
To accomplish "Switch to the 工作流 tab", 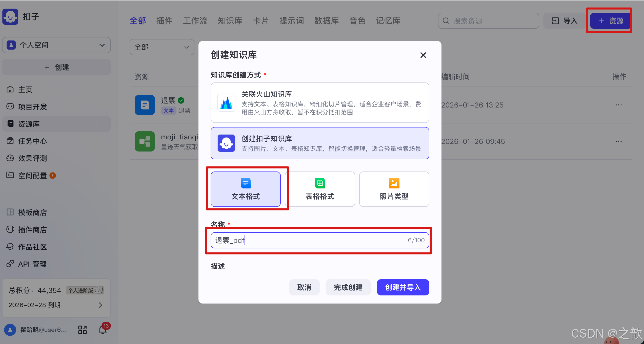I will click(195, 21).
